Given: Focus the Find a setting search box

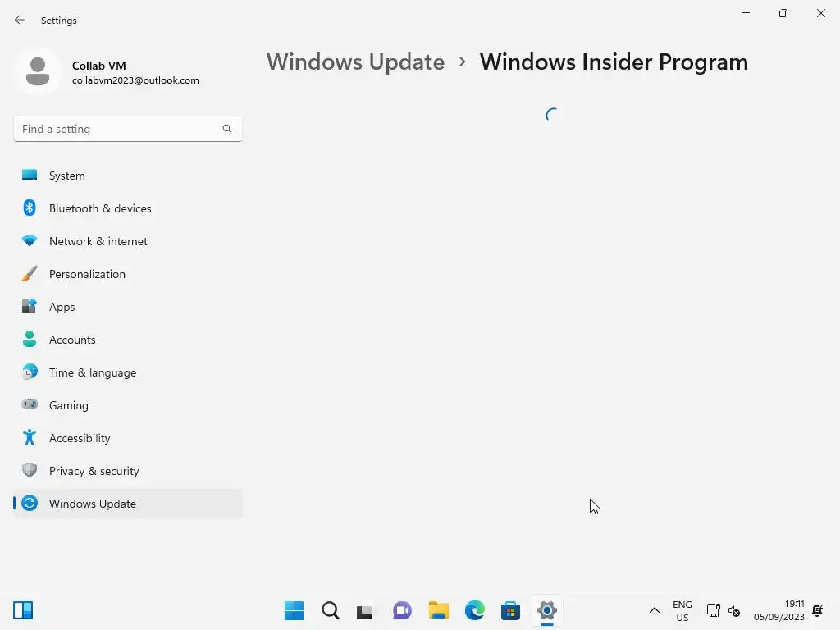Looking at the screenshot, I should point(127,129).
